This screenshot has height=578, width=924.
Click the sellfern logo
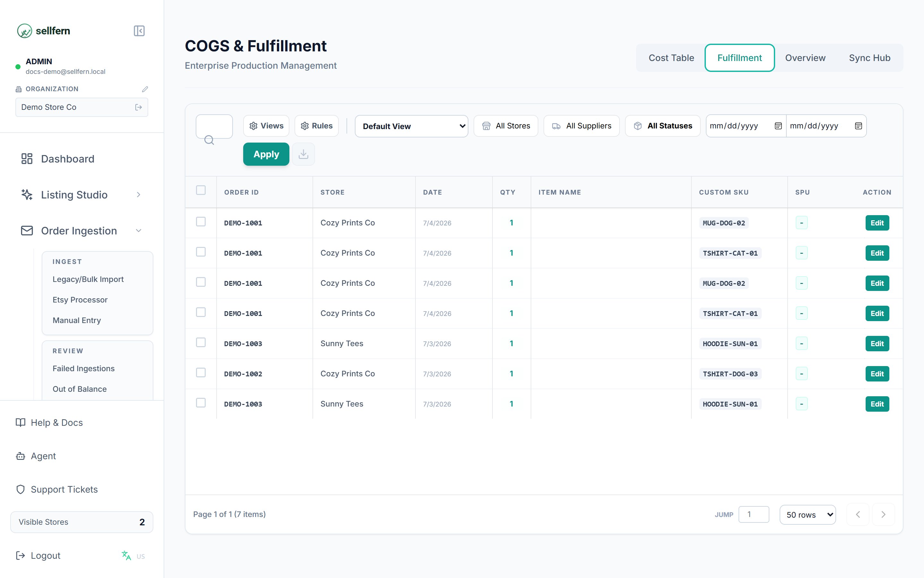(x=44, y=31)
